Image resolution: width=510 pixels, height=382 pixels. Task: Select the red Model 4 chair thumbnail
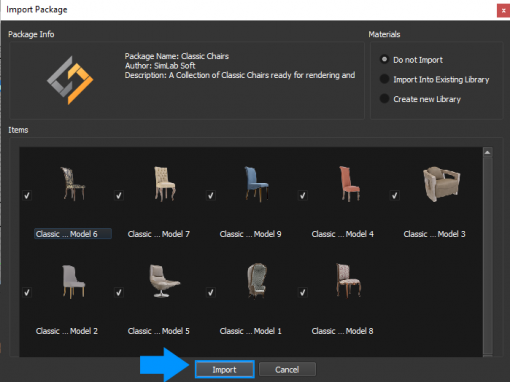349,184
